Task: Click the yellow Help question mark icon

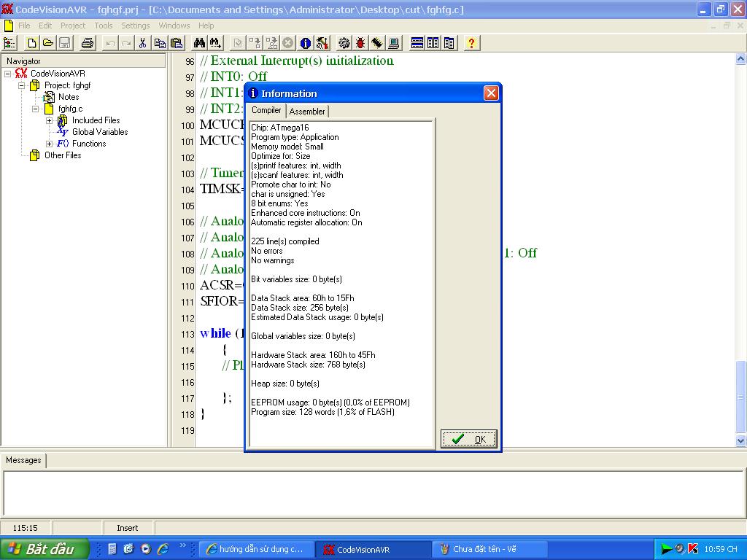Action: click(471, 43)
